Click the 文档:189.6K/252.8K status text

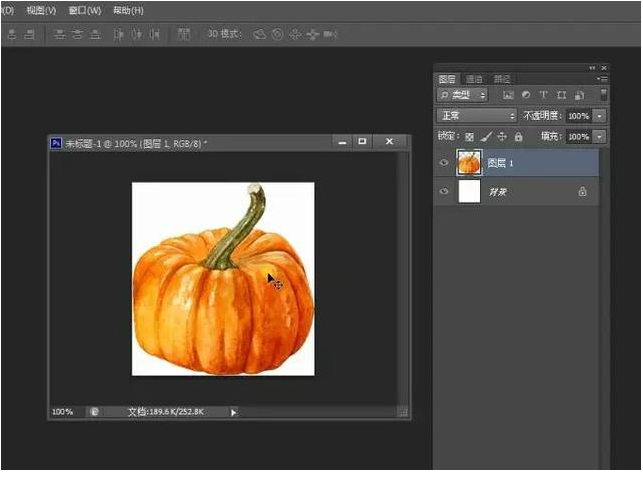pos(166,412)
